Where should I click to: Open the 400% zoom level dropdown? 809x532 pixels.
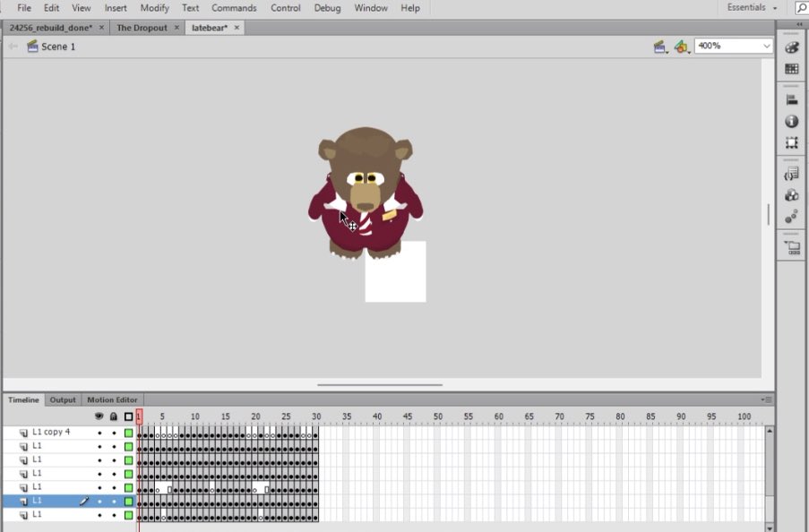pyautogui.click(x=766, y=47)
